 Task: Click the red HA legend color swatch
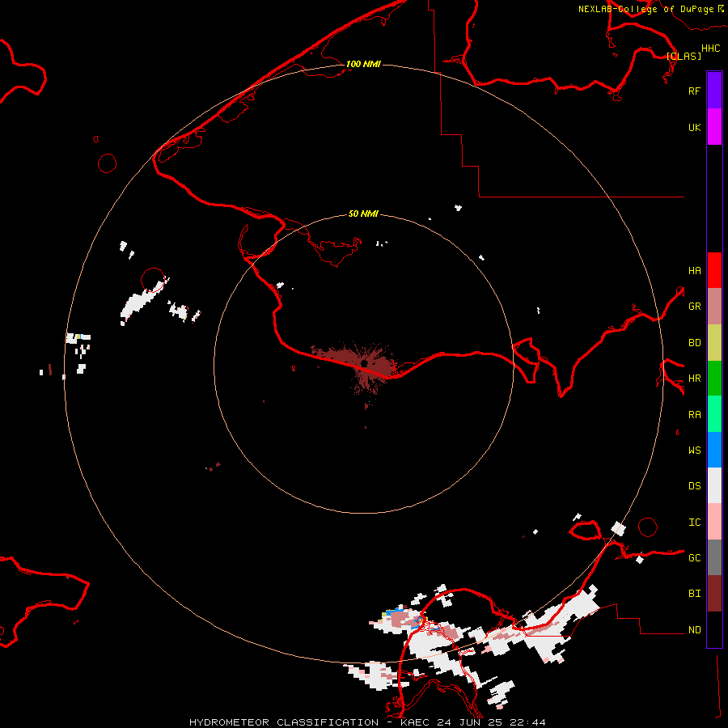pyautogui.click(x=714, y=270)
